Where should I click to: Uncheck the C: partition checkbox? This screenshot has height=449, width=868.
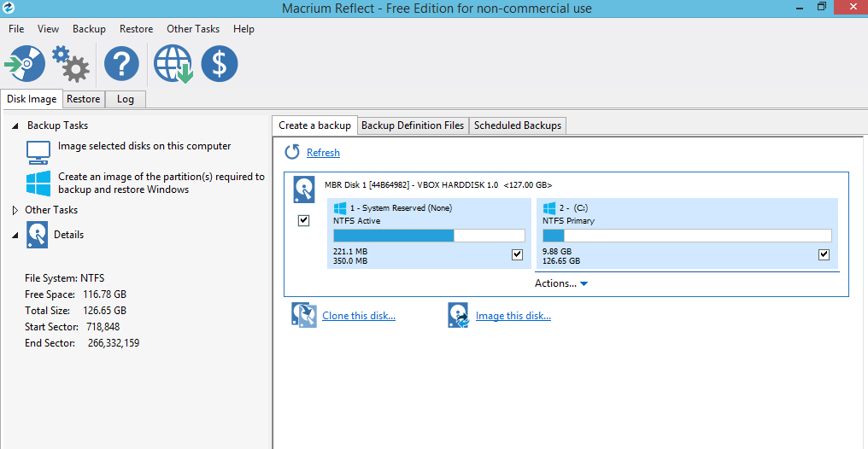coord(824,254)
